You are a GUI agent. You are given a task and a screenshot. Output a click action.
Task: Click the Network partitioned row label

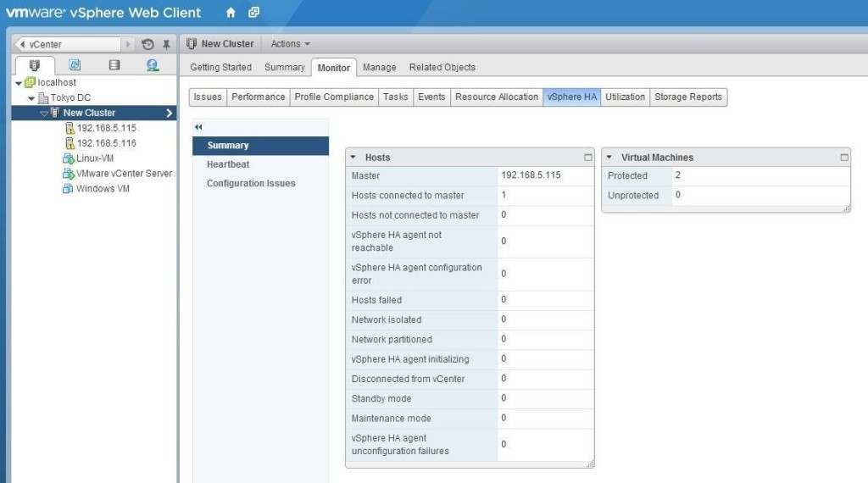tap(392, 340)
